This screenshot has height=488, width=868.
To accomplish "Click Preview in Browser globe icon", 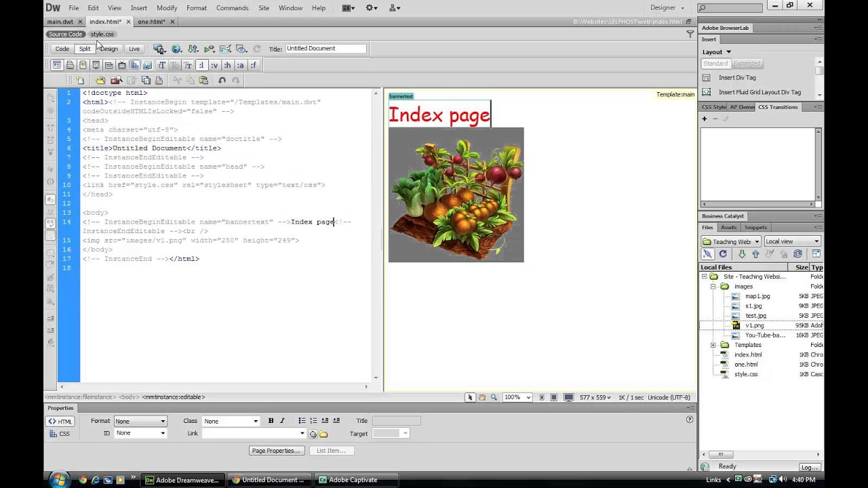I will 176,49.
